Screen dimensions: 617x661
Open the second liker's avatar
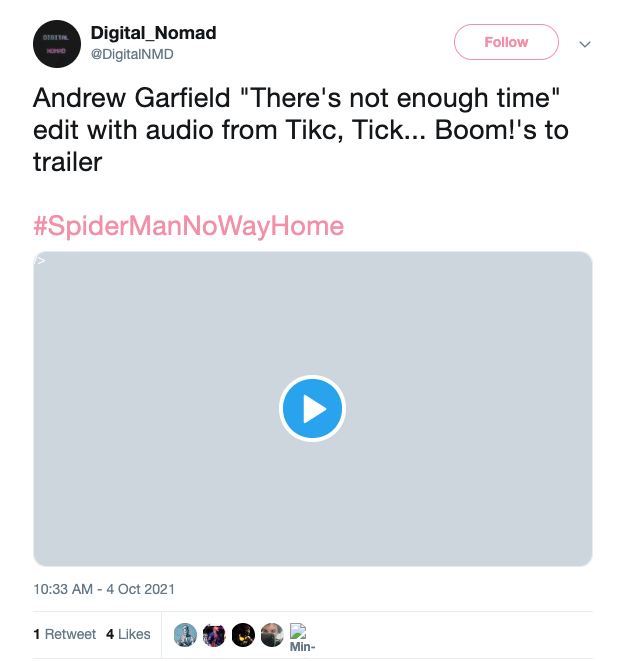(214, 634)
